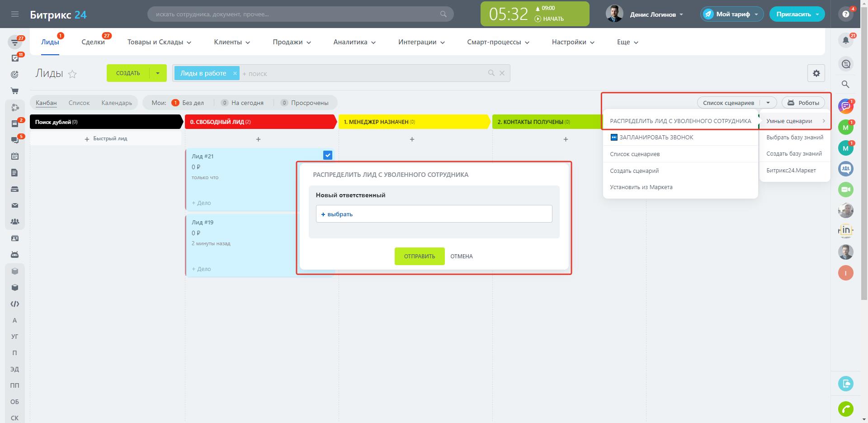Viewport: 868px width, 423px height.
Task: Open the mail envelope icon in sidebar
Action: point(14,205)
